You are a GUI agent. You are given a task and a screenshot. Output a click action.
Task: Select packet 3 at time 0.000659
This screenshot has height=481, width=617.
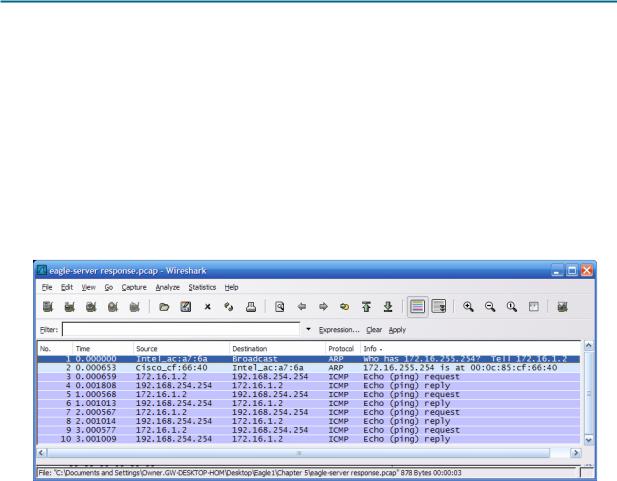point(309,377)
